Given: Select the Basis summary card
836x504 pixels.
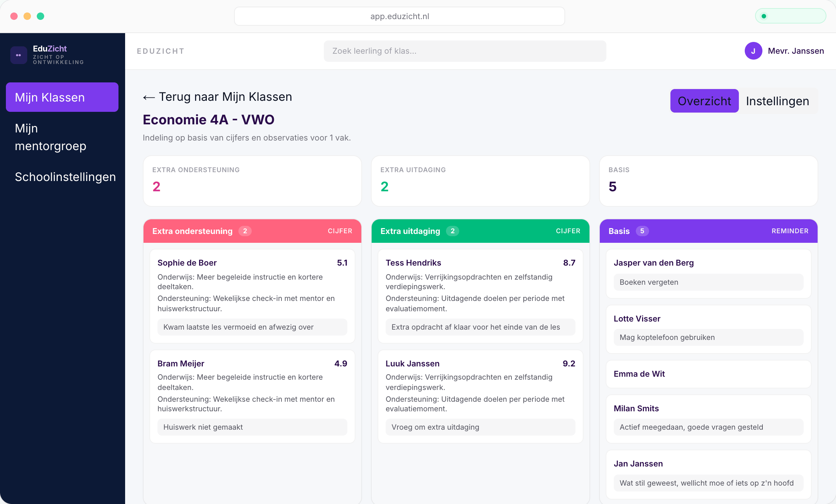Looking at the screenshot, I should (x=709, y=181).
